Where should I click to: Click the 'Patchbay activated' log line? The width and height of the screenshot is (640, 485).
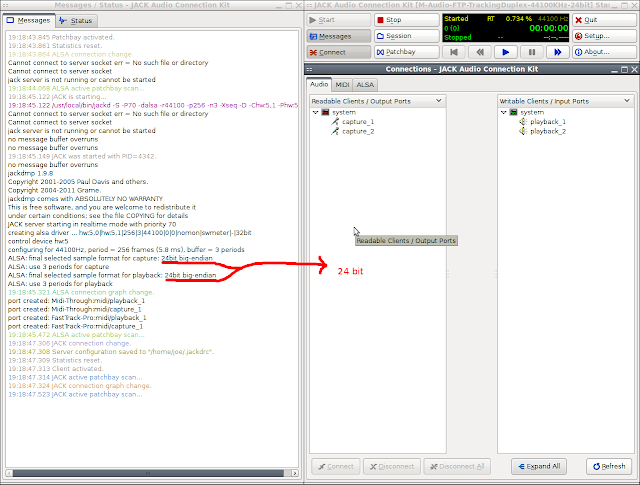coord(61,37)
